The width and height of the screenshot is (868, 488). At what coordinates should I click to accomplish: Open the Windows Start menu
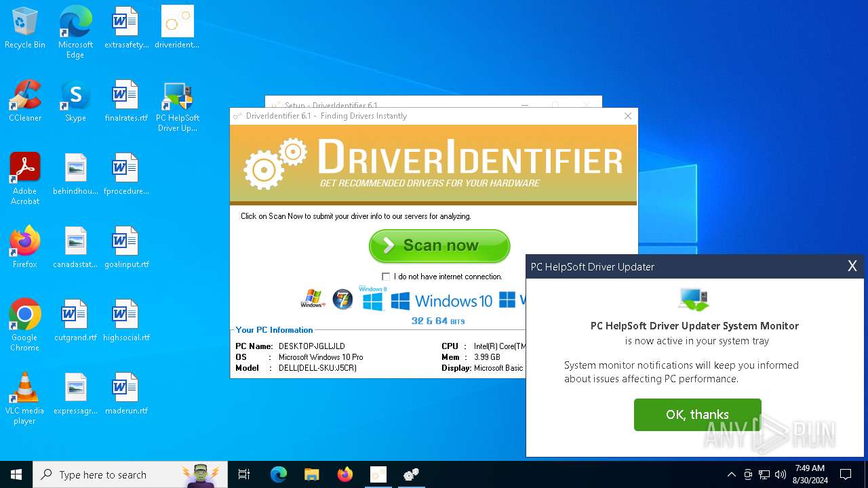(x=16, y=474)
